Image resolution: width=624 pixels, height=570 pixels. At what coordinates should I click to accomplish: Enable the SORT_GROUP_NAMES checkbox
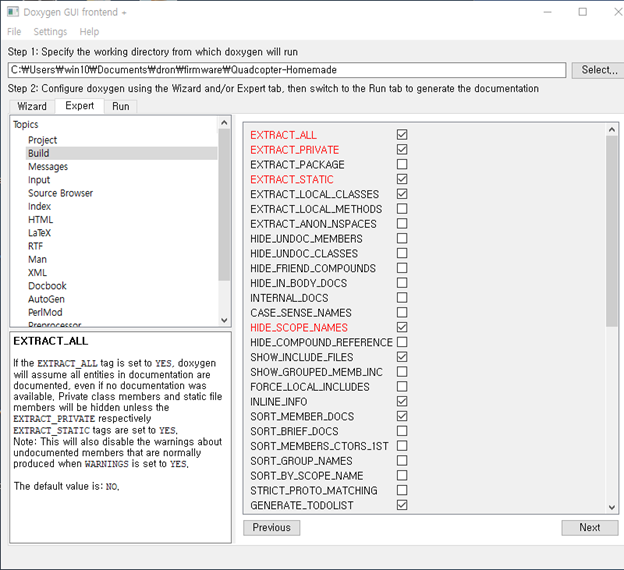point(402,460)
